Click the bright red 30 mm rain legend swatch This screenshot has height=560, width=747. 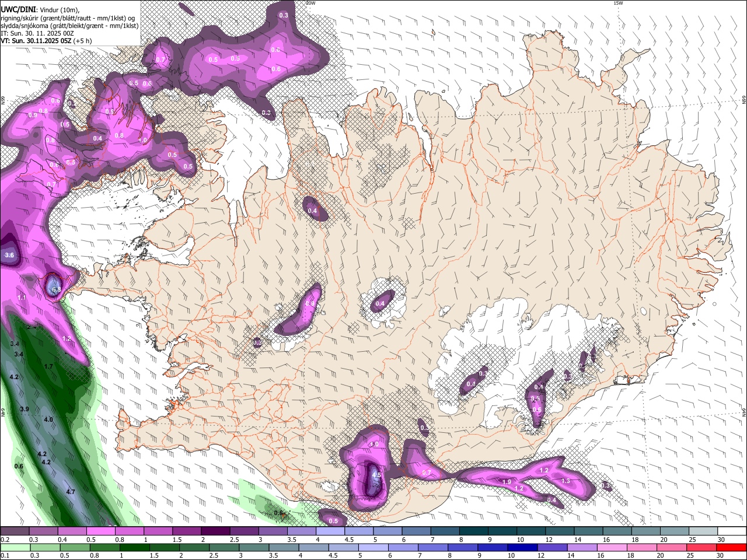pos(732,548)
